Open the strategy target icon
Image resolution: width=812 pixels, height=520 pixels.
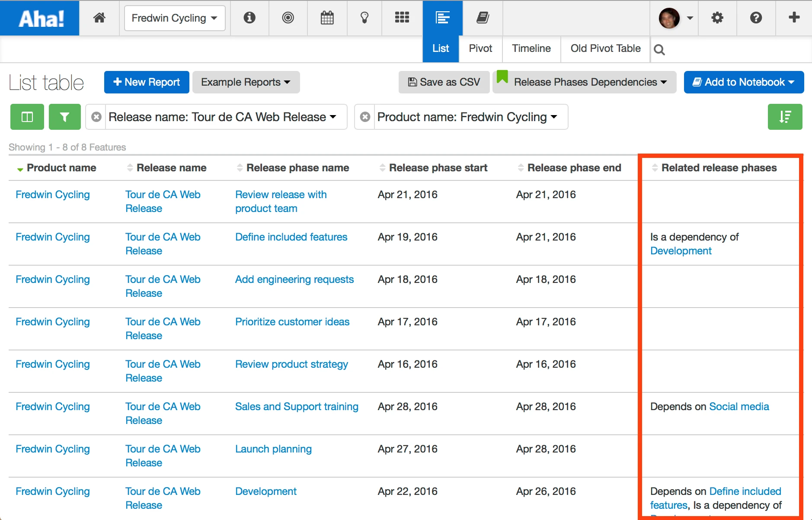tap(288, 18)
